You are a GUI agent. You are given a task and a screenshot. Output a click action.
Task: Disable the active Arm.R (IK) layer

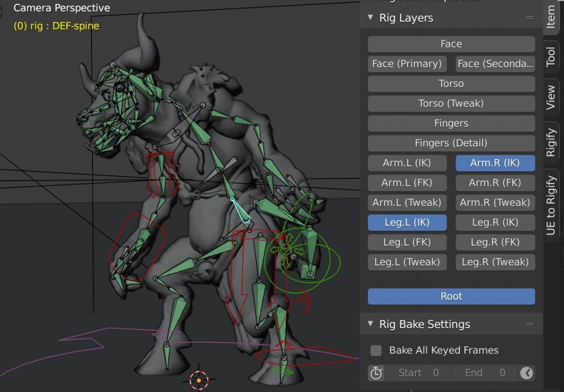pos(495,163)
